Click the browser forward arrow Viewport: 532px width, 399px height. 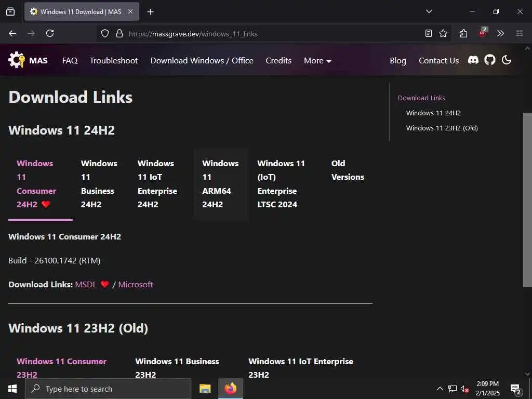[x=31, y=33]
